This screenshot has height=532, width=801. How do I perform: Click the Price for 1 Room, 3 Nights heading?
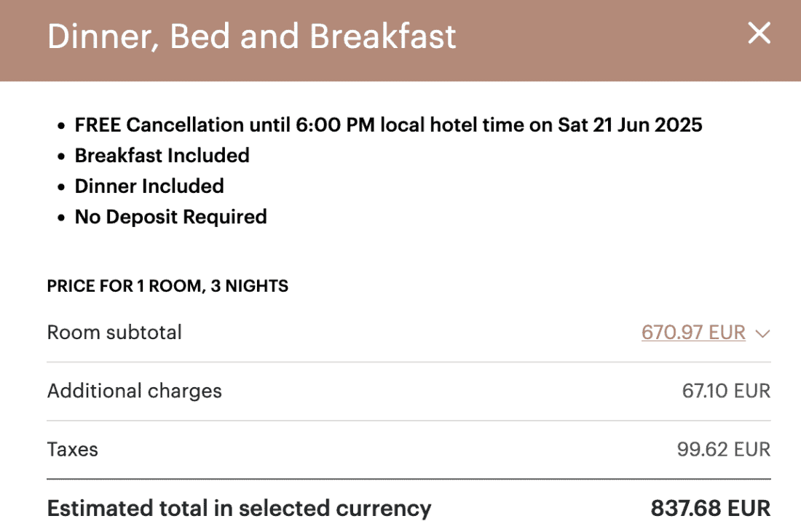[167, 286]
